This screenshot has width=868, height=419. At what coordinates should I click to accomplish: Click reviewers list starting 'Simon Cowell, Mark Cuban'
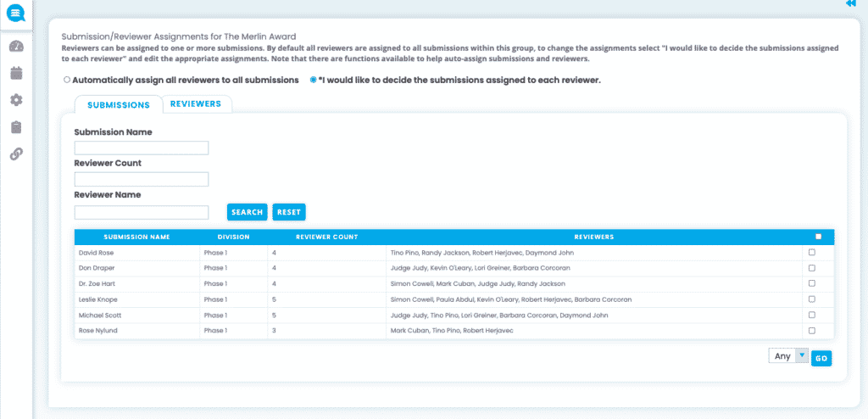[478, 284]
